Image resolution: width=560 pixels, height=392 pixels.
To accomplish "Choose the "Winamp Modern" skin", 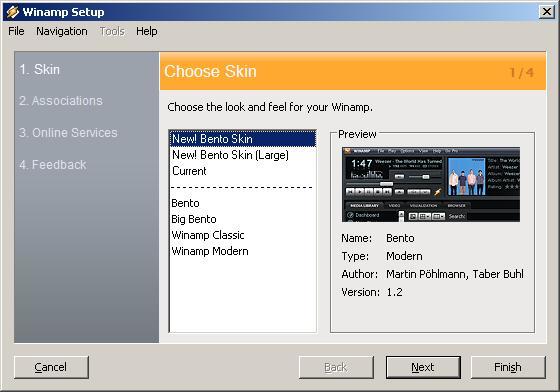I will pyautogui.click(x=242, y=251).
